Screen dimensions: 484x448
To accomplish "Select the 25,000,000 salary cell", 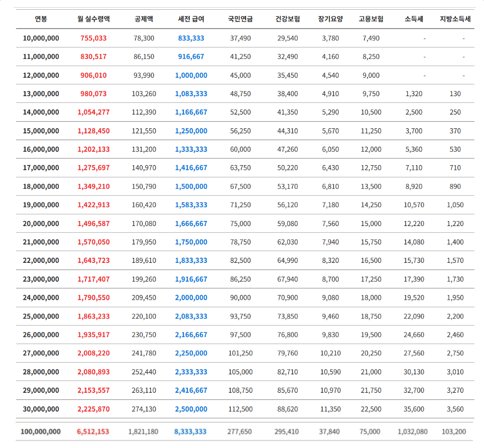I will (x=41, y=316).
